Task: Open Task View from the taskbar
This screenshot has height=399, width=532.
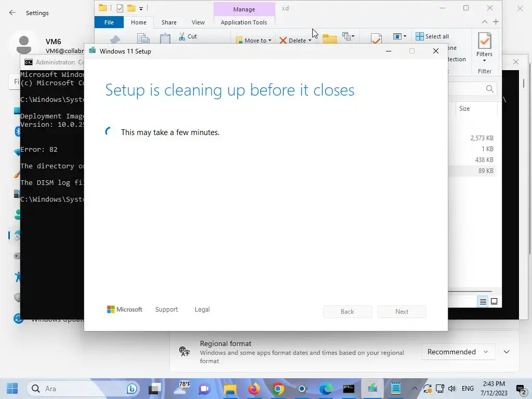Action: pos(155,389)
